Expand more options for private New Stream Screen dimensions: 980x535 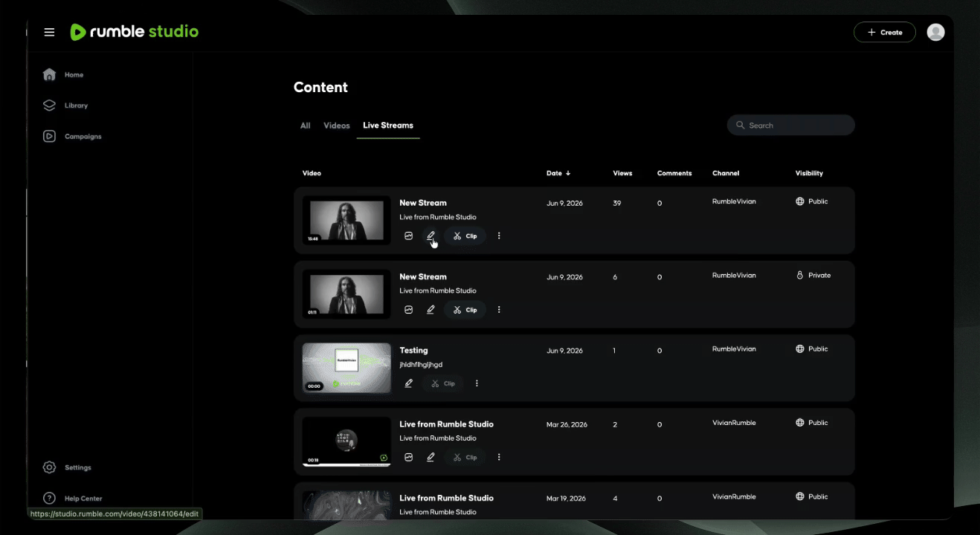tap(499, 309)
